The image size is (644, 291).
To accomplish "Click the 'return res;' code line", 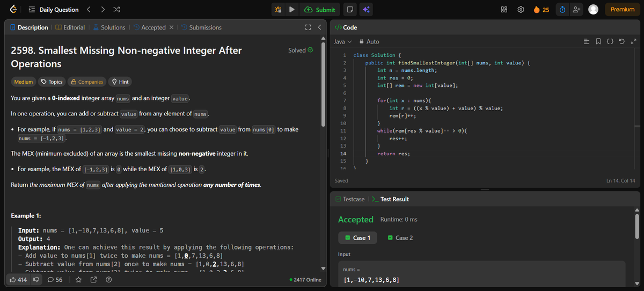I will (x=393, y=154).
